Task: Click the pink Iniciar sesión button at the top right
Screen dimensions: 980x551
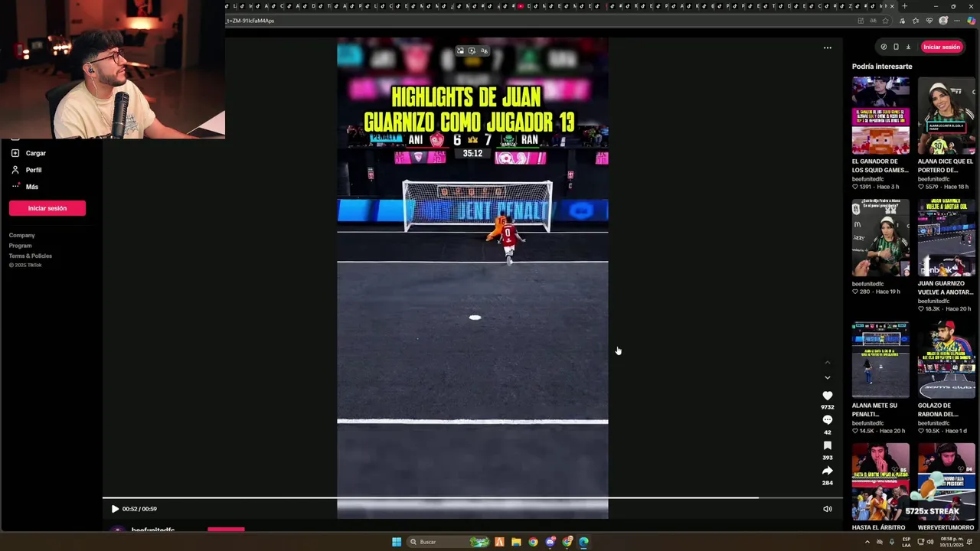Action: [942, 47]
